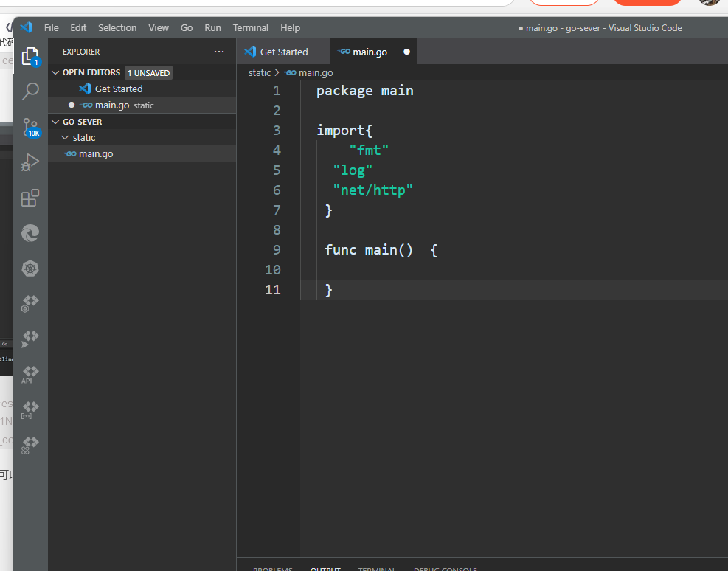Click the API diamond extension icon
Image resolution: width=728 pixels, height=571 pixels.
[x=30, y=374]
